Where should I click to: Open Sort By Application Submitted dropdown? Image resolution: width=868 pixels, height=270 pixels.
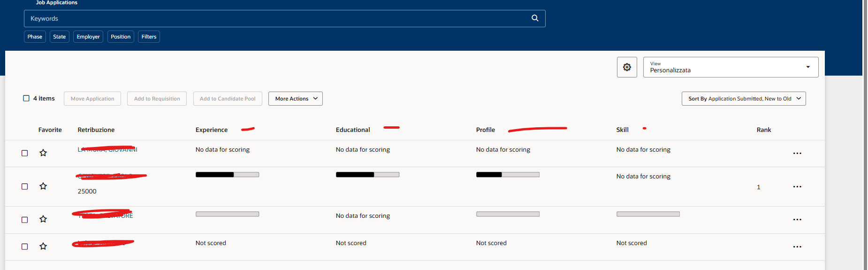point(744,99)
